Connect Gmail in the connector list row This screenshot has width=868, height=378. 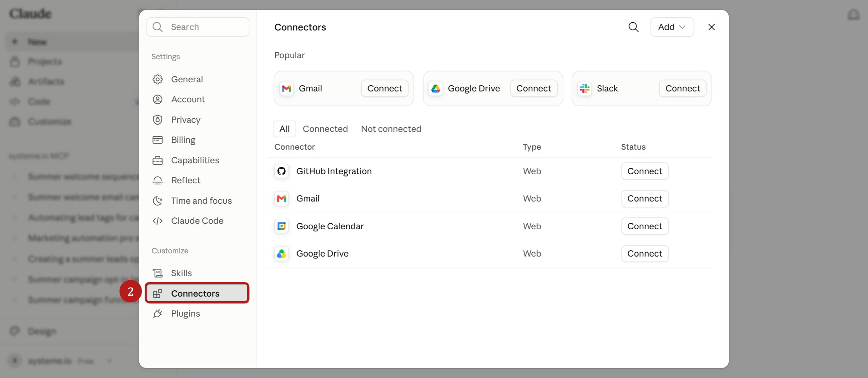(645, 198)
